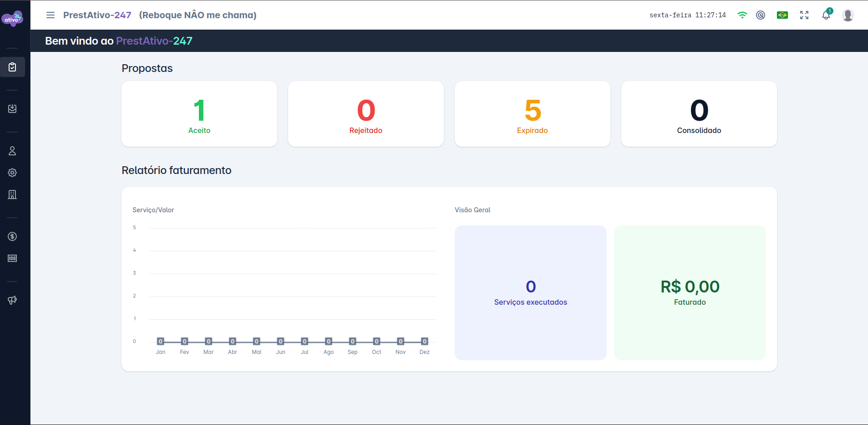Click the at-sign contact icon

tap(761, 15)
